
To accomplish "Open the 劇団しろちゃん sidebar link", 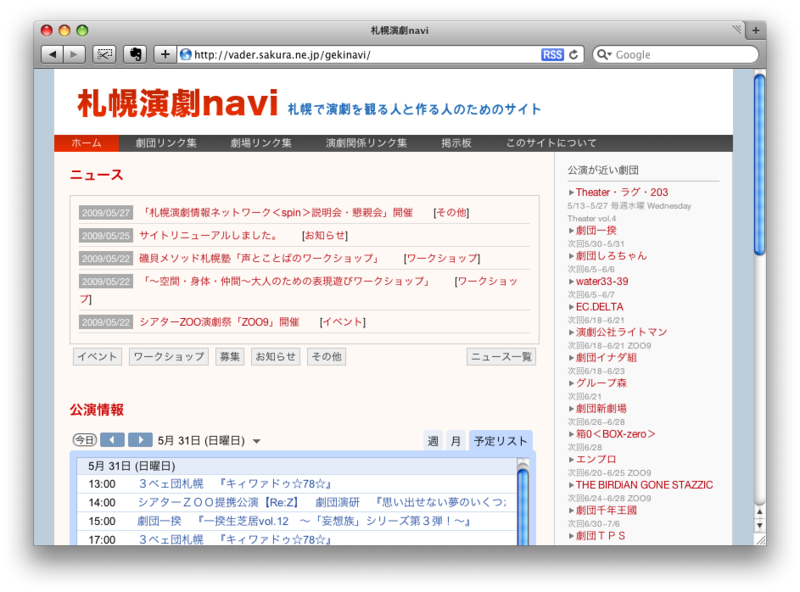I will 611,256.
